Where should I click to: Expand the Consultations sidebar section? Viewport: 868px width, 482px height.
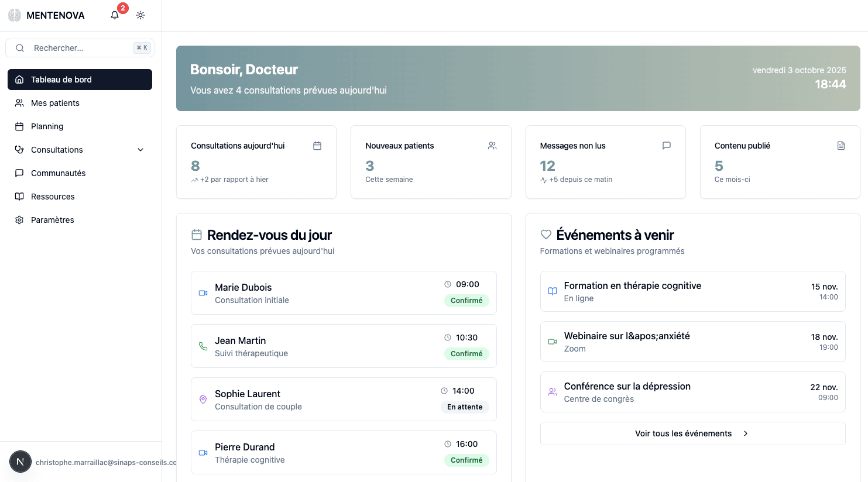(x=140, y=150)
